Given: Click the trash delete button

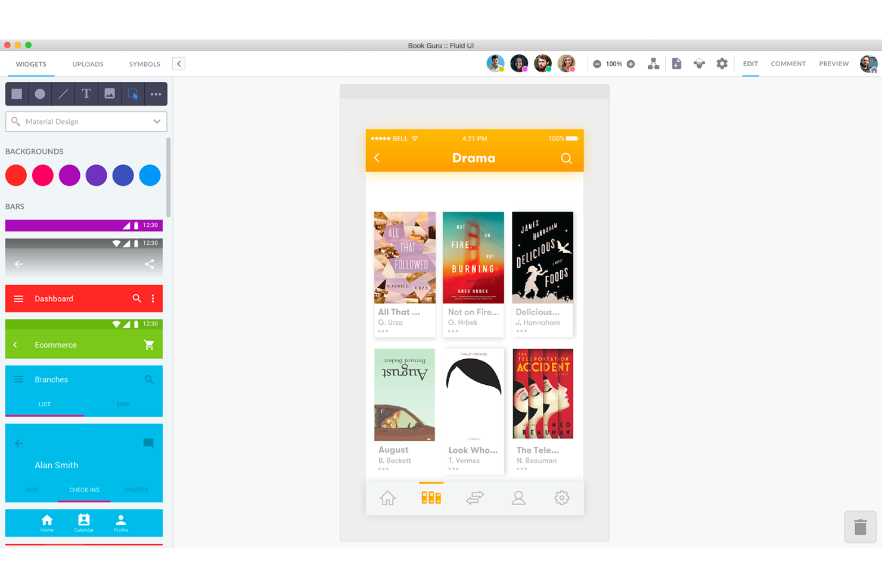Looking at the screenshot, I should 860,527.
